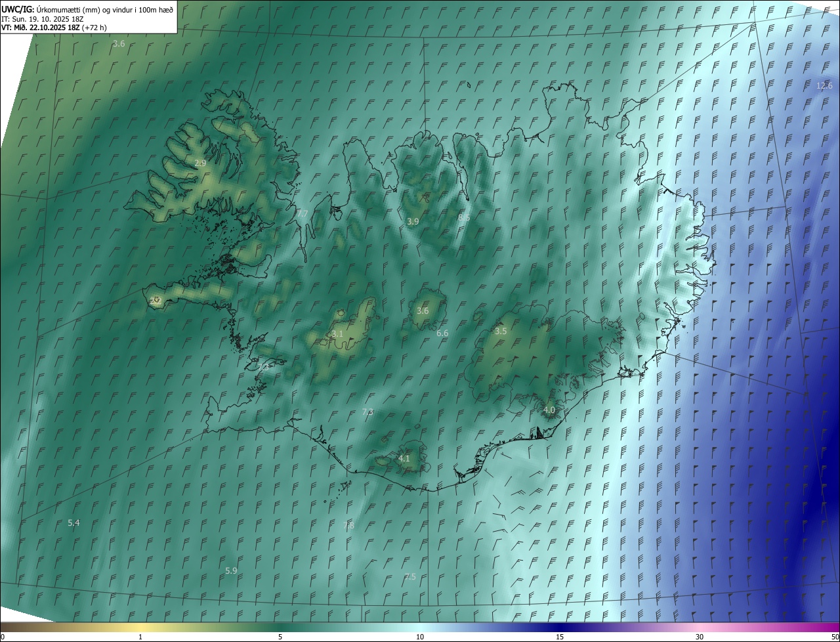Screen dimensions: 840x642
Task: Click the 7.5 value over the ocean
Action: 410,577
